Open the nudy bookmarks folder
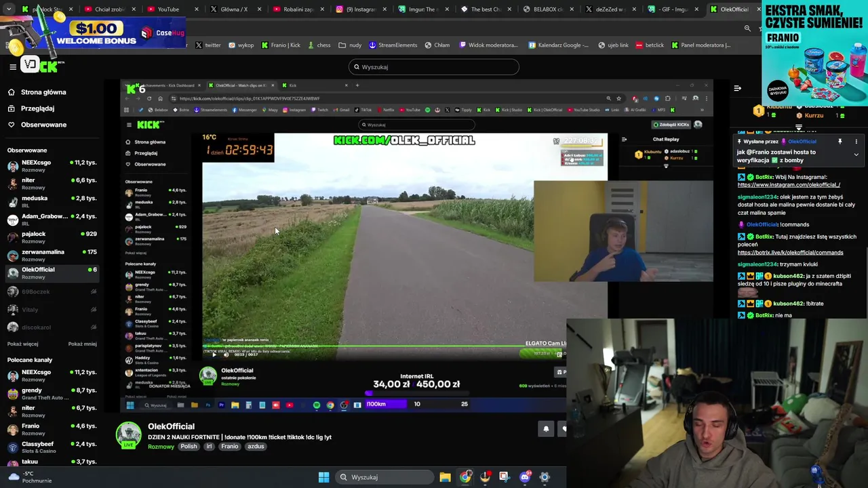 [351, 45]
